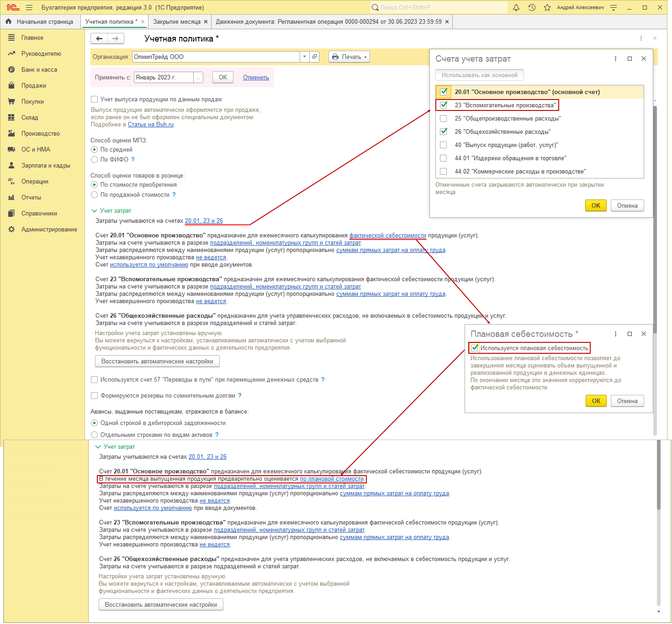Open Администрирование section in sidebar
This screenshot has width=672, height=624.
pos(49,230)
